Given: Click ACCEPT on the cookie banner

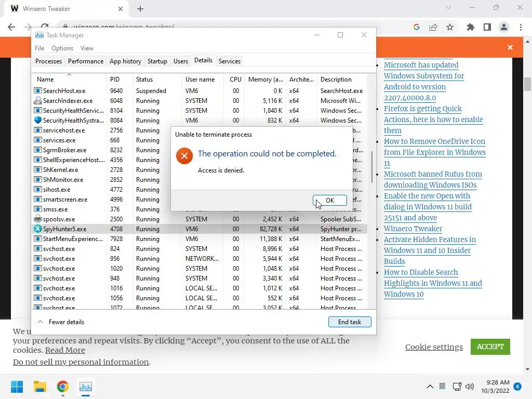Looking at the screenshot, I should point(490,347).
